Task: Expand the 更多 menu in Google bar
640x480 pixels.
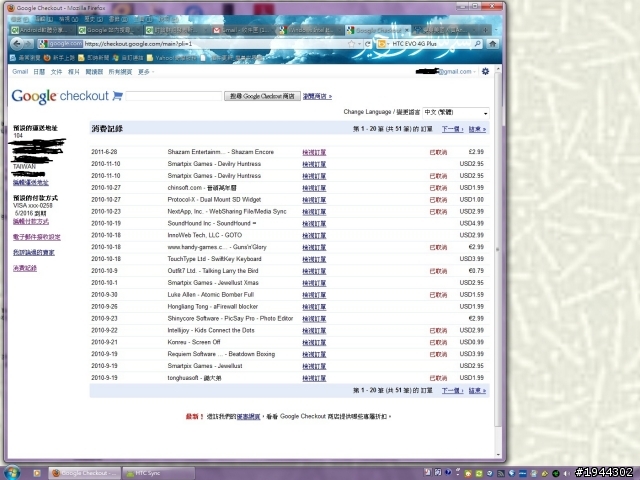Action: tap(146, 72)
